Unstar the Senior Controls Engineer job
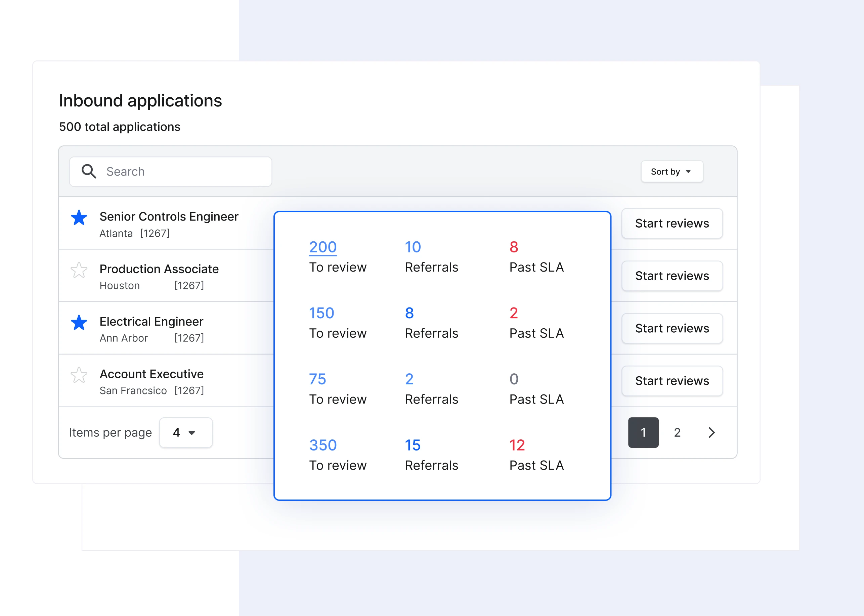The width and height of the screenshot is (864, 616). (x=79, y=218)
